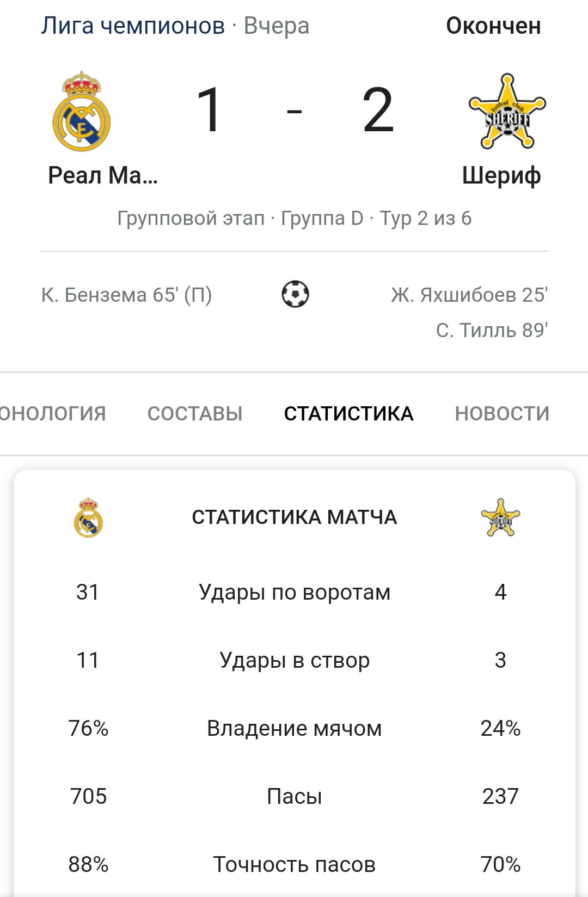Viewport: 588px width, 897px height.
Task: Click the large Real Madrid crest
Action: (x=82, y=112)
